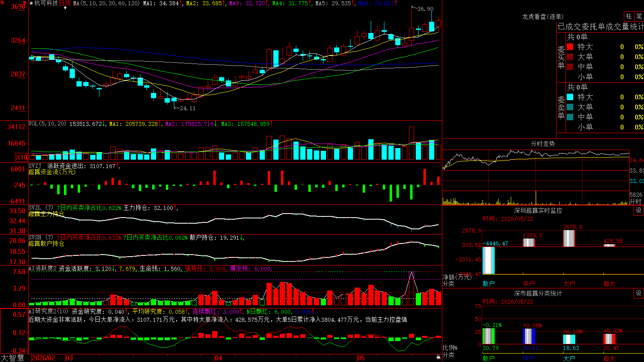Viewport: 644px width, 362px height.
Task: Click the 超赢主力持仓 label
Action: (x=46, y=214)
